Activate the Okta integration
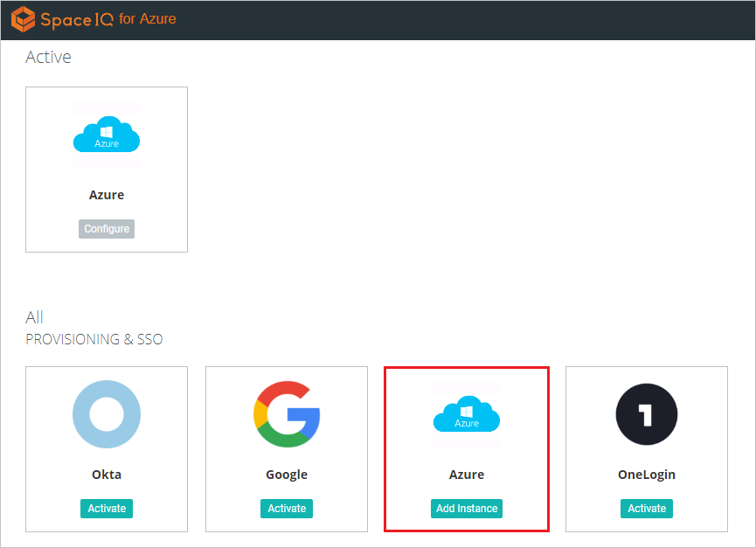This screenshot has height=548, width=756. (x=106, y=508)
